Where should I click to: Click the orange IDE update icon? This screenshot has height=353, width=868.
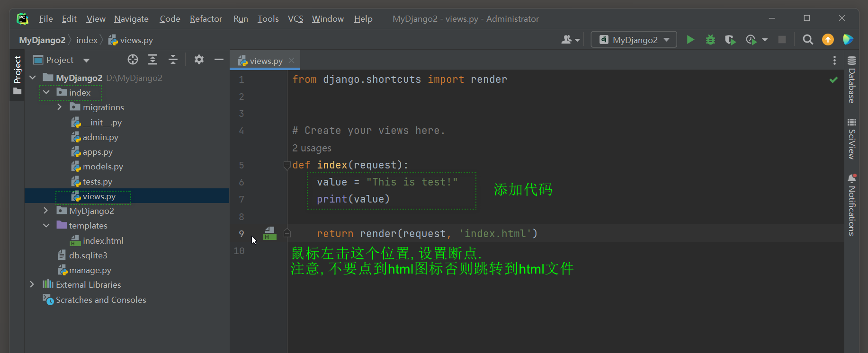click(x=828, y=40)
